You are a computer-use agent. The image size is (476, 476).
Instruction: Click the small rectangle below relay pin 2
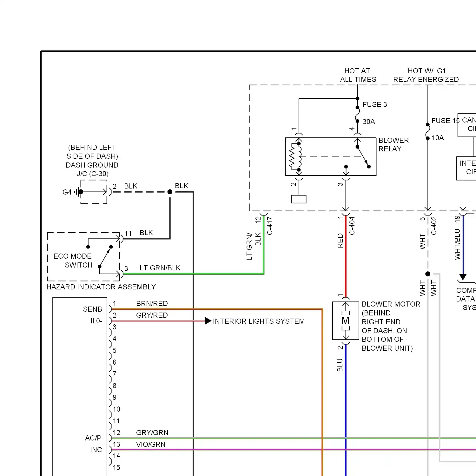click(299, 199)
